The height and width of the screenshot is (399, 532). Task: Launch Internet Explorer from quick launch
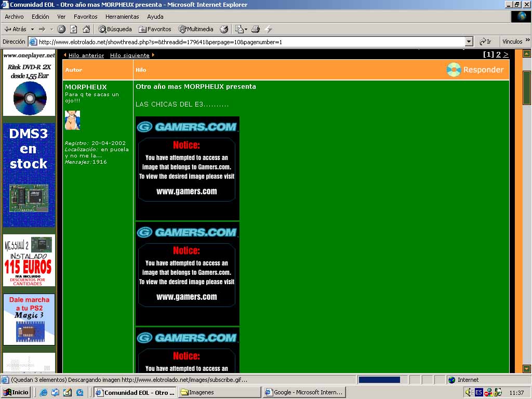tap(44, 393)
